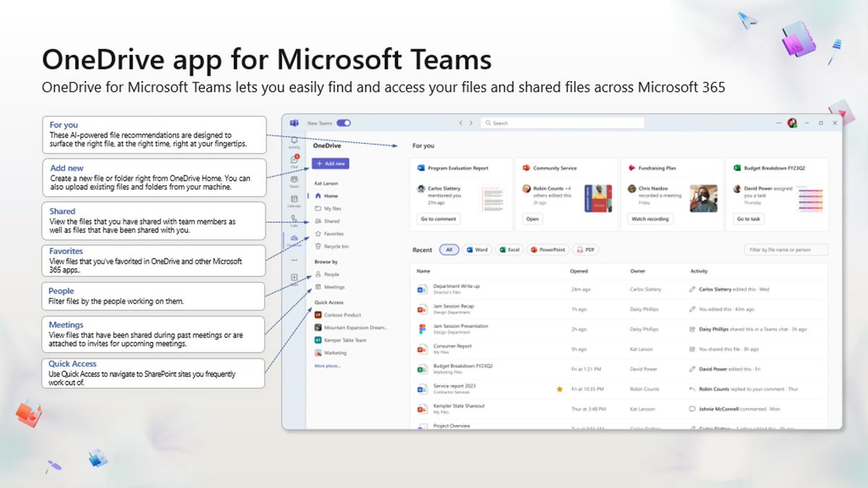
Task: Click the Contoso Product site icon
Action: (x=318, y=314)
